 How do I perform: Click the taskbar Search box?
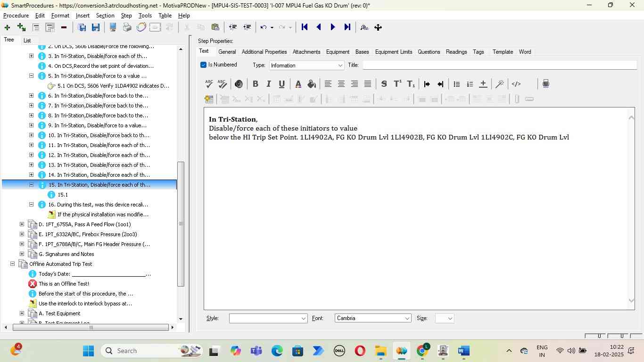click(x=151, y=351)
